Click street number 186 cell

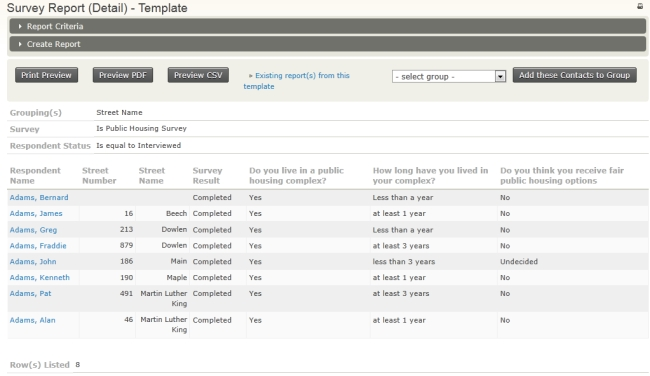click(126, 261)
